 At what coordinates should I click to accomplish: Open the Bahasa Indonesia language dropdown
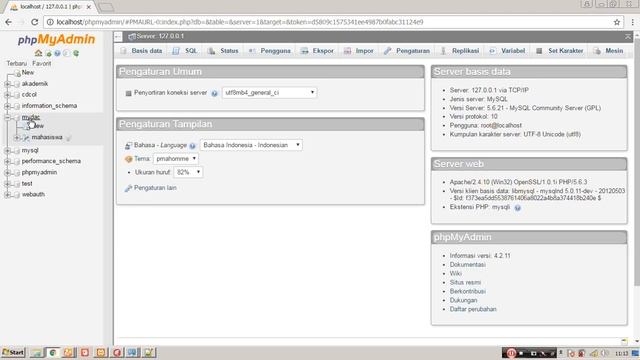[251, 145]
